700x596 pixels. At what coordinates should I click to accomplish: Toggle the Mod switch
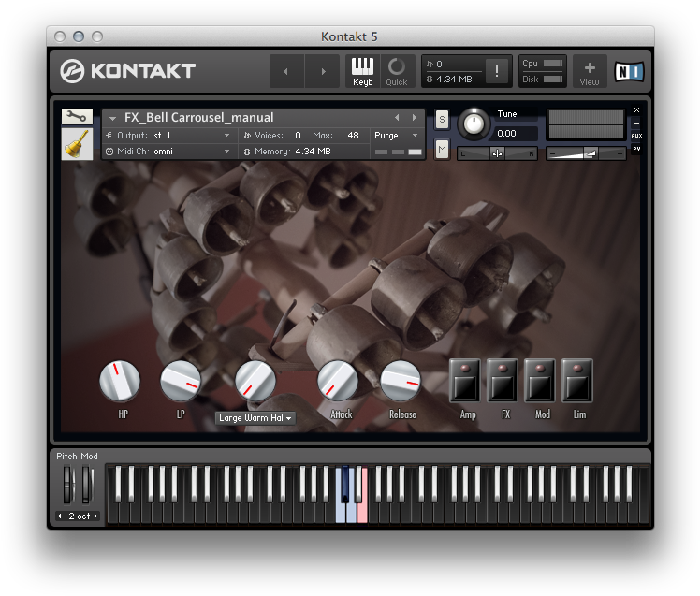coord(540,381)
